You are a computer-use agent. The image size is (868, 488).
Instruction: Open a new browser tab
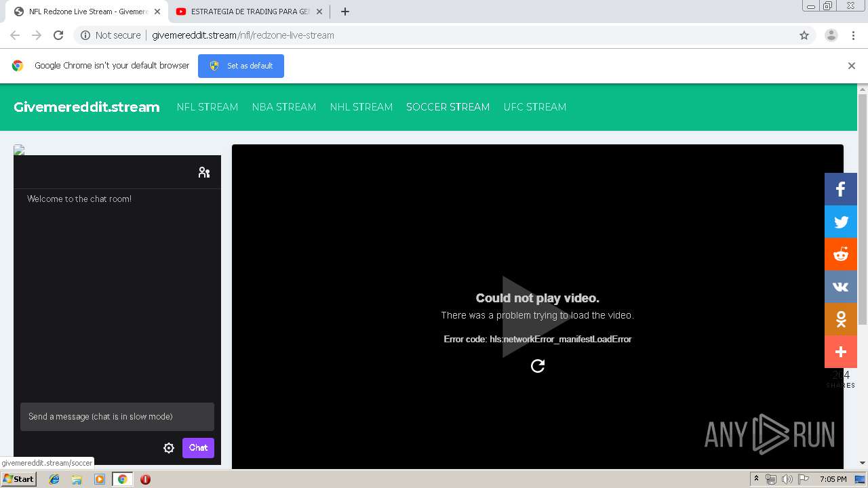(x=345, y=12)
